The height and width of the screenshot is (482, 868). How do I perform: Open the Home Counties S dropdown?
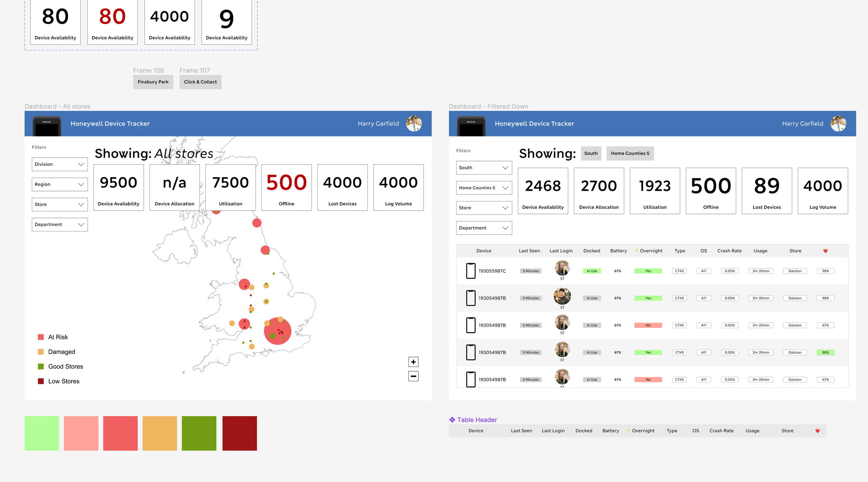[x=484, y=188]
